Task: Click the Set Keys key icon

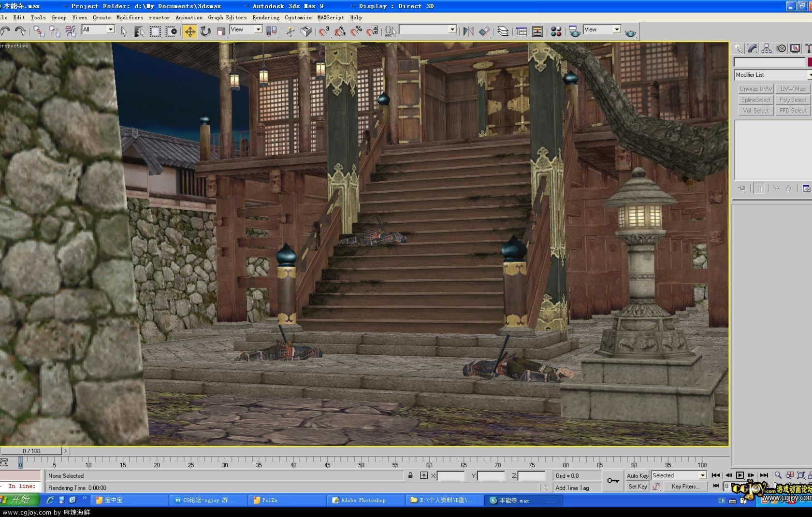Action: (613, 480)
